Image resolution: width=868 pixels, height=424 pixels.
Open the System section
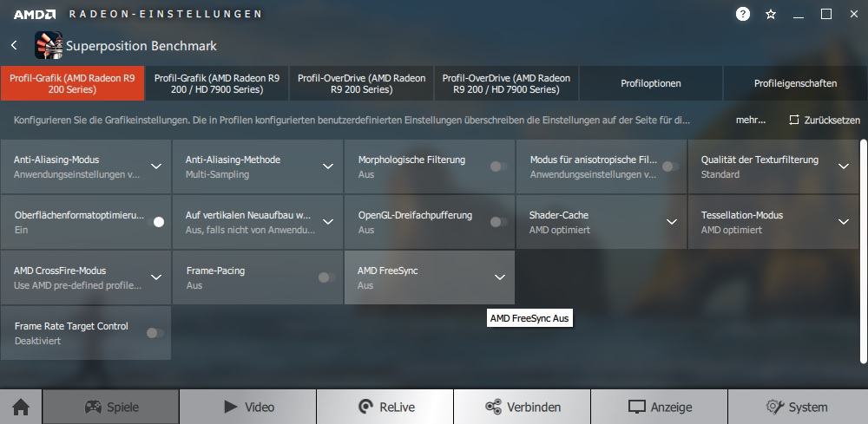[x=798, y=408]
